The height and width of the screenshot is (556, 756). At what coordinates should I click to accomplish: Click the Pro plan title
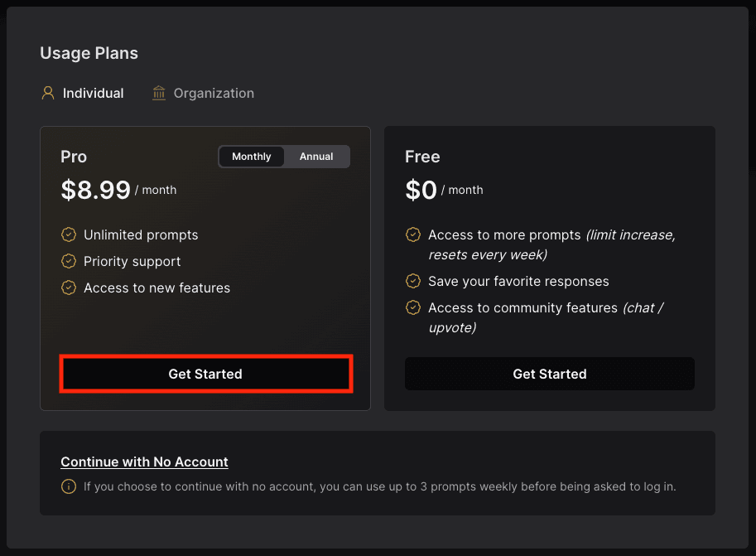pyautogui.click(x=74, y=157)
